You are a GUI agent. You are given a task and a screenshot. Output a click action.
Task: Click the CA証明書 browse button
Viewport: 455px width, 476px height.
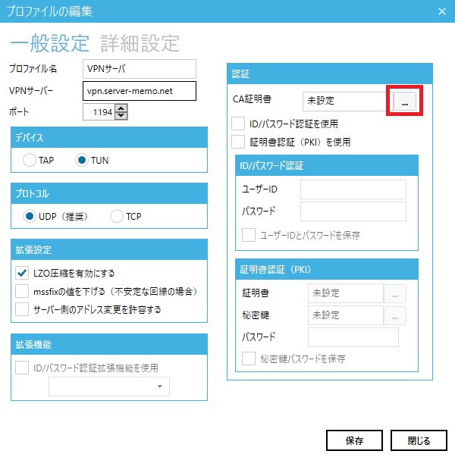[404, 102]
